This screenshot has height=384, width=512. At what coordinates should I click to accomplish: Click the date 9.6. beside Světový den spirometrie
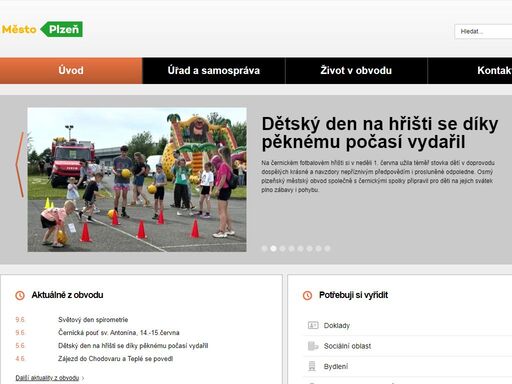[x=20, y=320]
